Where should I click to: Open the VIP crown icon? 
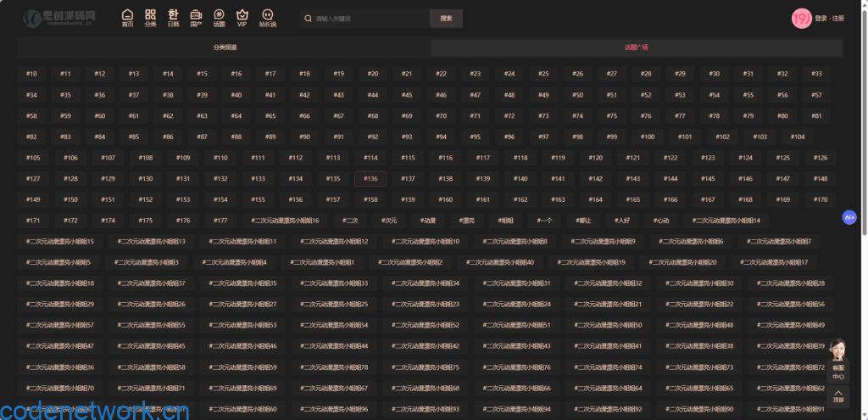tap(242, 19)
